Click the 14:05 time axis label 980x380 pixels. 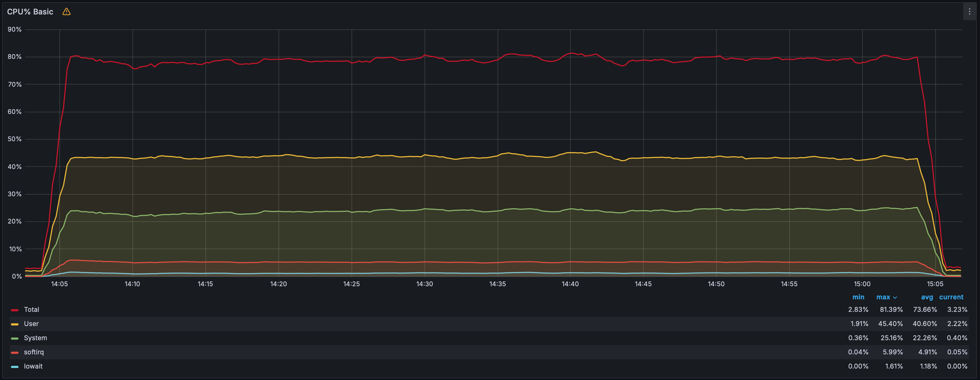(59, 284)
